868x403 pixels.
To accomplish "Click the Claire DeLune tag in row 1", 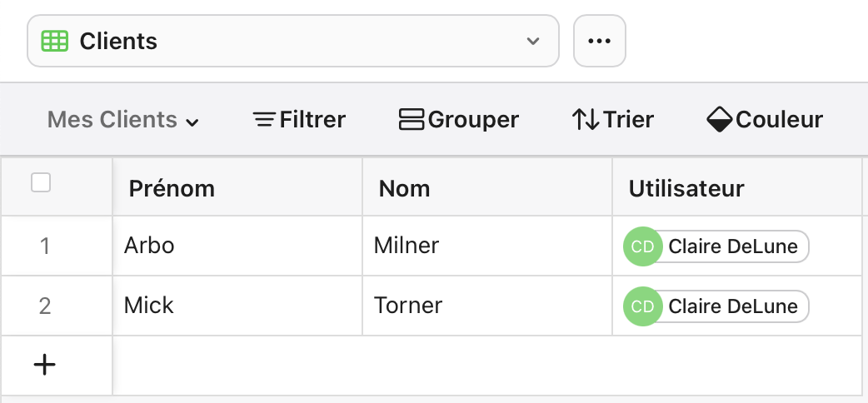I will [x=733, y=246].
